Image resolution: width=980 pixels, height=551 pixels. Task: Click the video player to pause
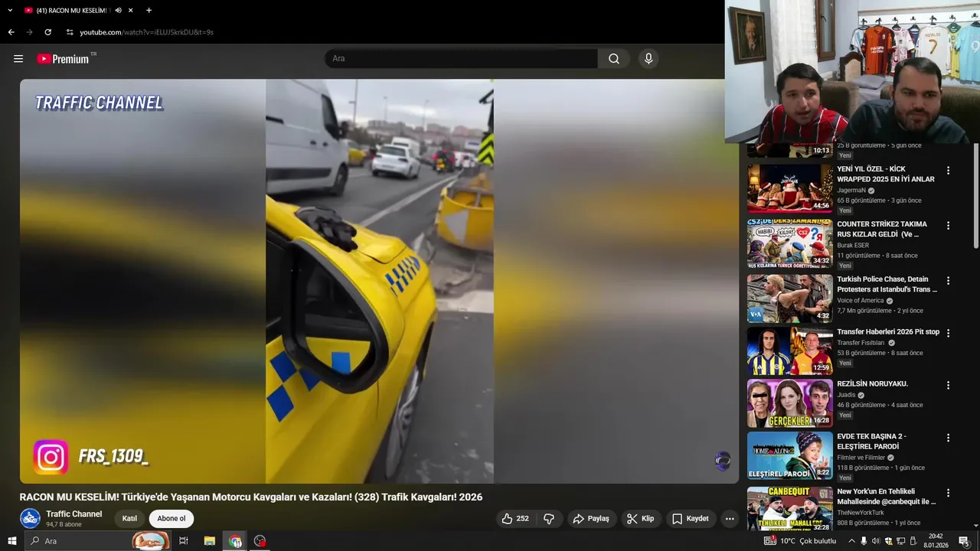point(379,281)
